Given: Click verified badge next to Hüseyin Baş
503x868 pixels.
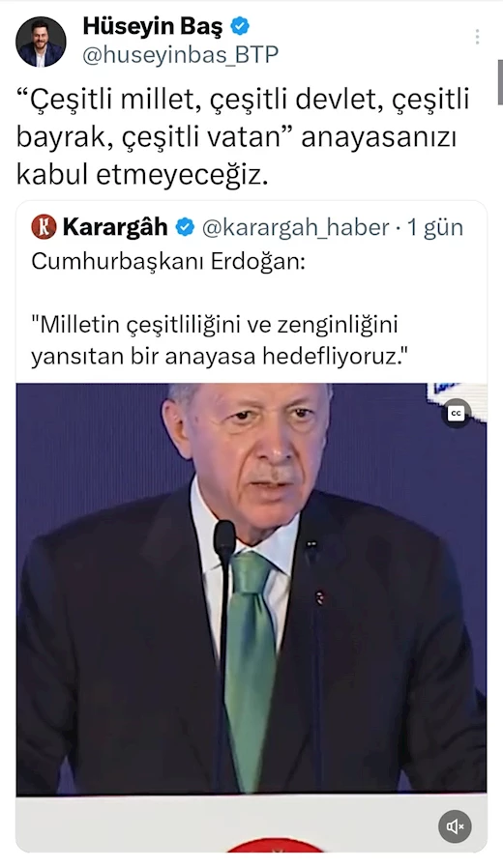Looking at the screenshot, I should point(240,26).
